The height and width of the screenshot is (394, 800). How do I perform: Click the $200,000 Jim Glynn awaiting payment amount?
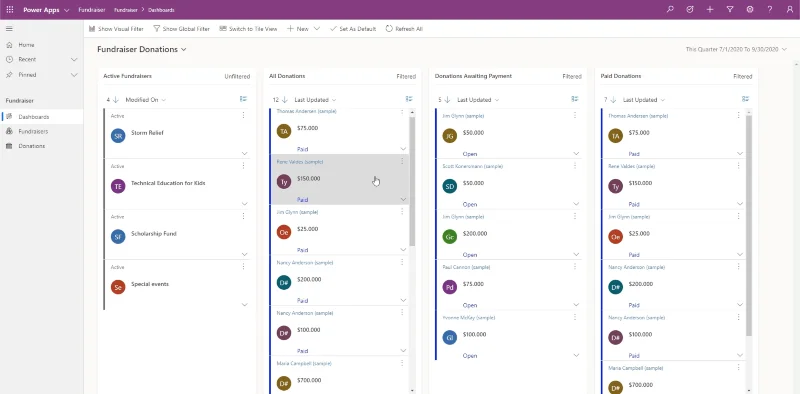(x=474, y=234)
